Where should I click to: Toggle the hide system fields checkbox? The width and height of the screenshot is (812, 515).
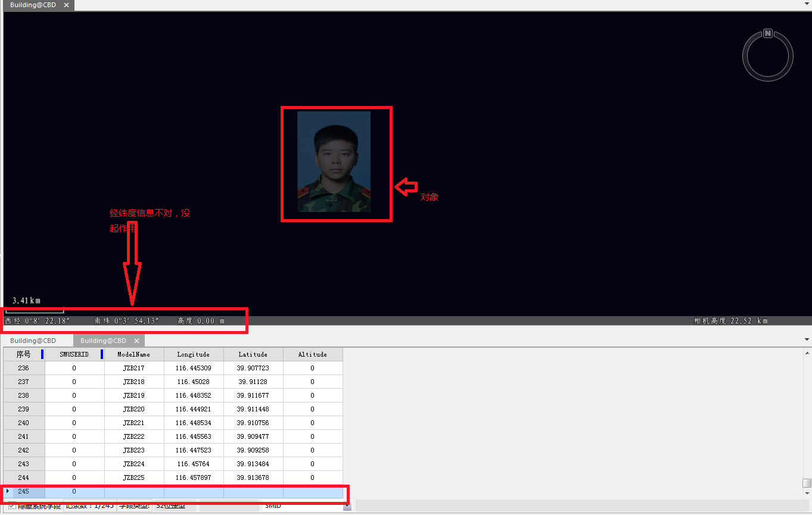(x=13, y=506)
